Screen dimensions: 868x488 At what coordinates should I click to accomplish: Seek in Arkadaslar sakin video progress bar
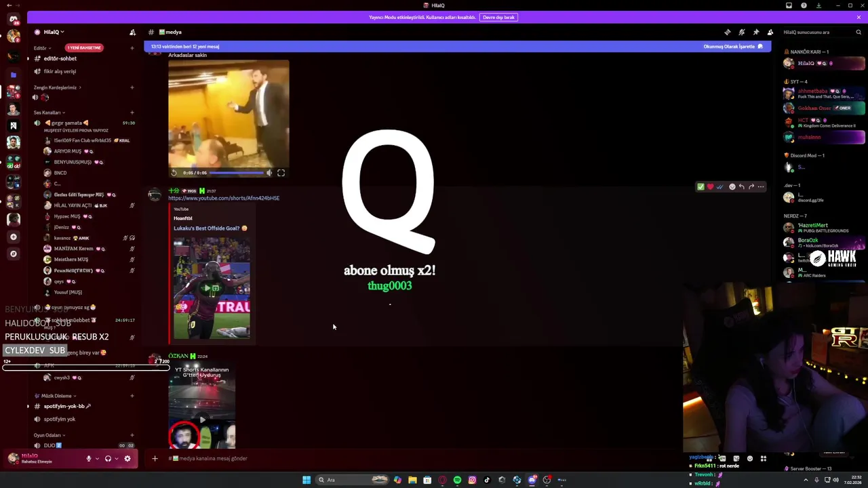[x=236, y=173]
